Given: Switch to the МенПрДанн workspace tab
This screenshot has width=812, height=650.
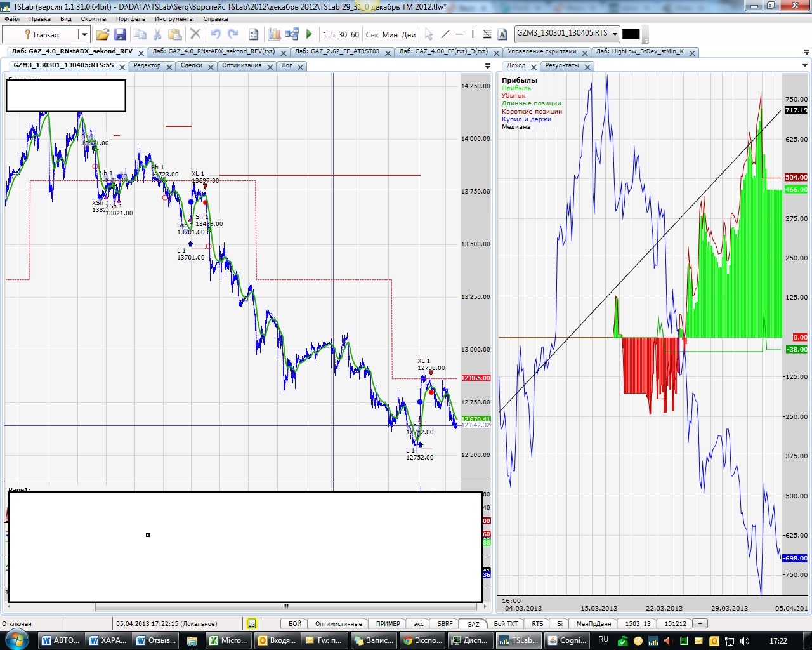Looking at the screenshot, I should coord(594,623).
